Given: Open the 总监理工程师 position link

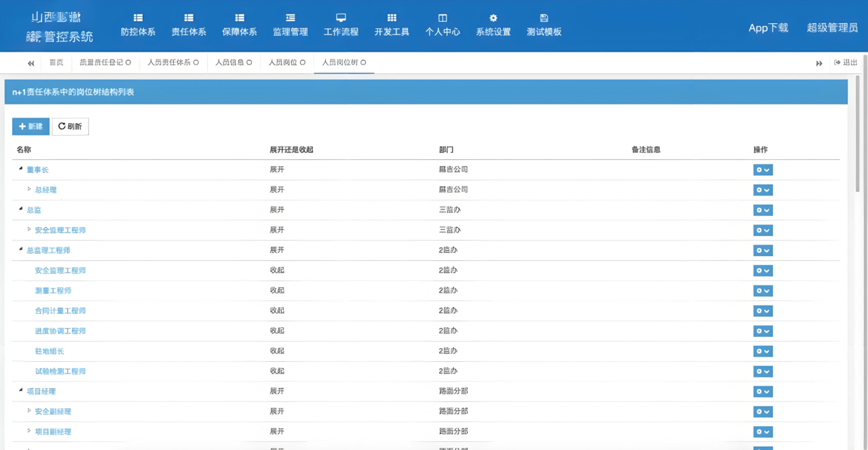Looking at the screenshot, I should [49, 250].
